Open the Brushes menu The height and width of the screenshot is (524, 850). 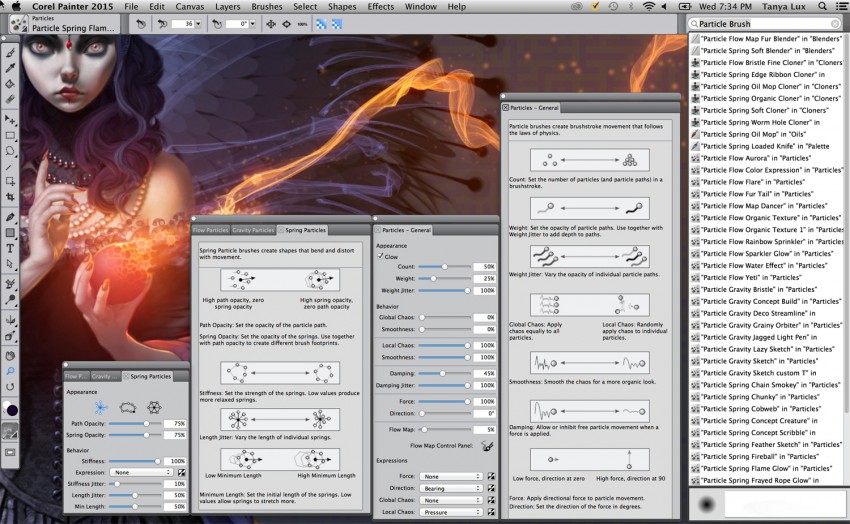coord(267,7)
